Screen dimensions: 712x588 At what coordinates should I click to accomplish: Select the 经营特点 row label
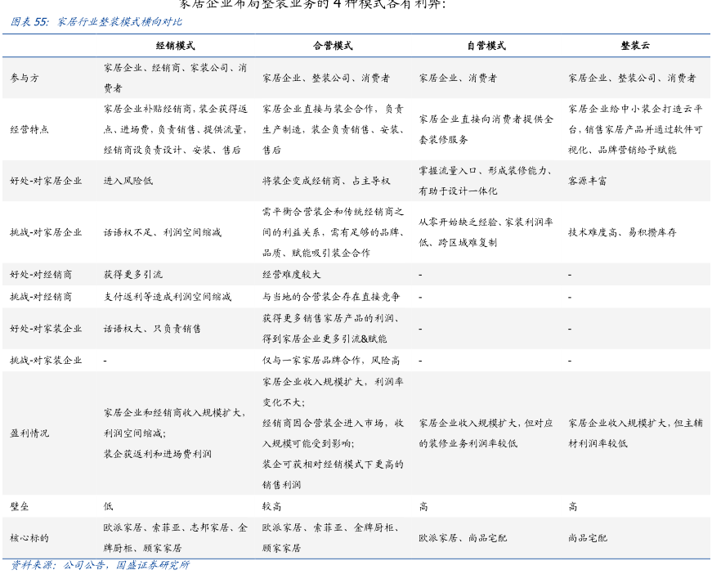29,129
